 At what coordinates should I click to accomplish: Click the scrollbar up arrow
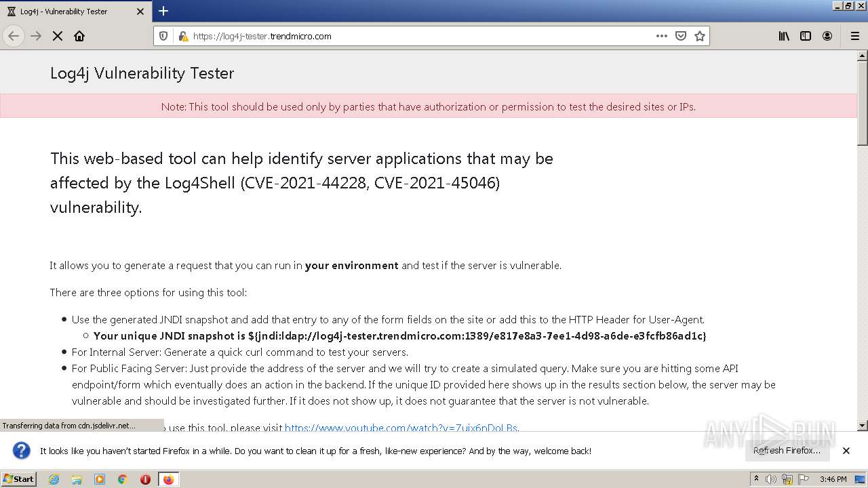click(x=863, y=56)
